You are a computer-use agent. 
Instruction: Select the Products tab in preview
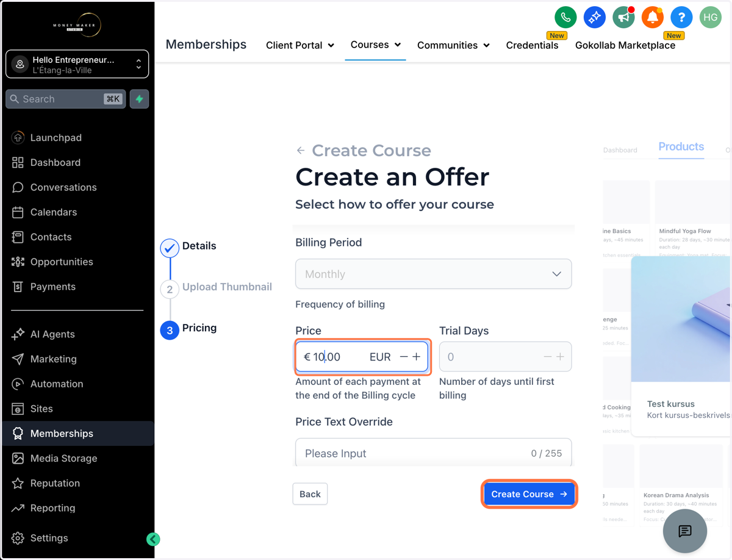(x=681, y=146)
